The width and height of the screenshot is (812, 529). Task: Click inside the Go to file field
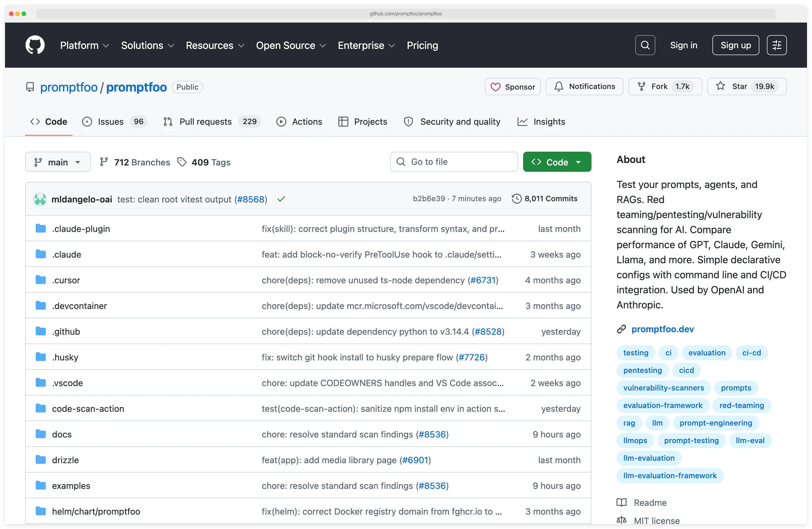[454, 162]
